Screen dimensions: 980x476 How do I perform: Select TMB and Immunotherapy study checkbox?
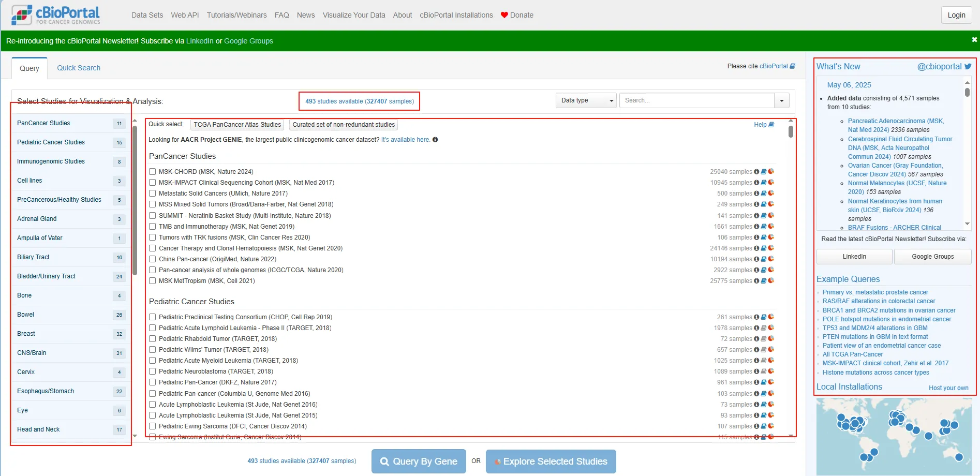(x=153, y=227)
